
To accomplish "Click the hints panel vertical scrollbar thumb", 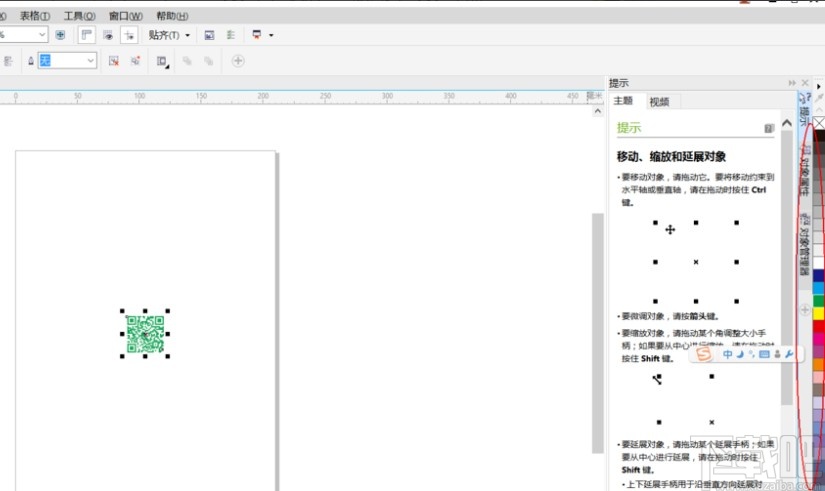I will tap(787, 268).
